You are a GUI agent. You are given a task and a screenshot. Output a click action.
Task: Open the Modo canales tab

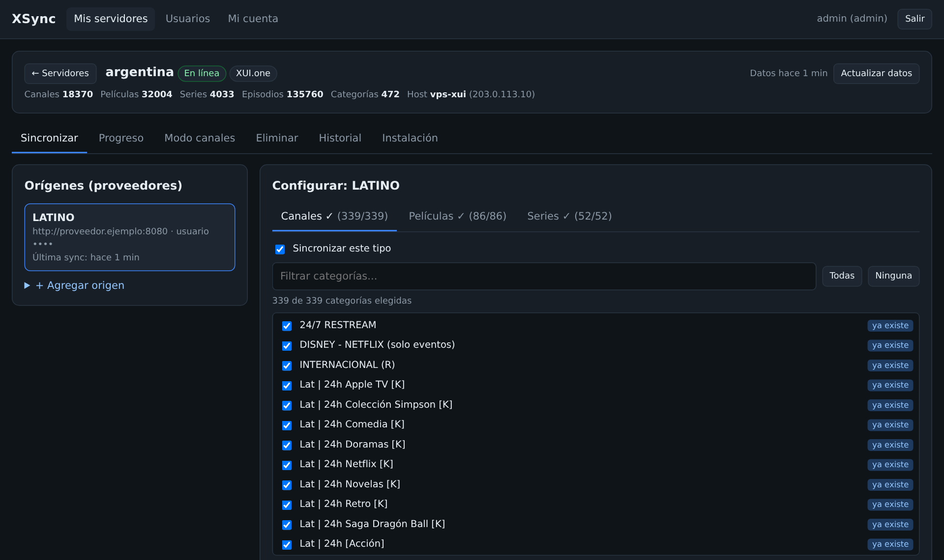[200, 138]
